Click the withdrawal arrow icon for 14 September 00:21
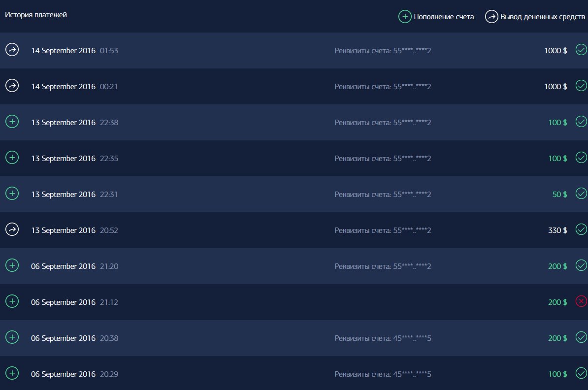The width and height of the screenshot is (588, 390). click(x=12, y=86)
